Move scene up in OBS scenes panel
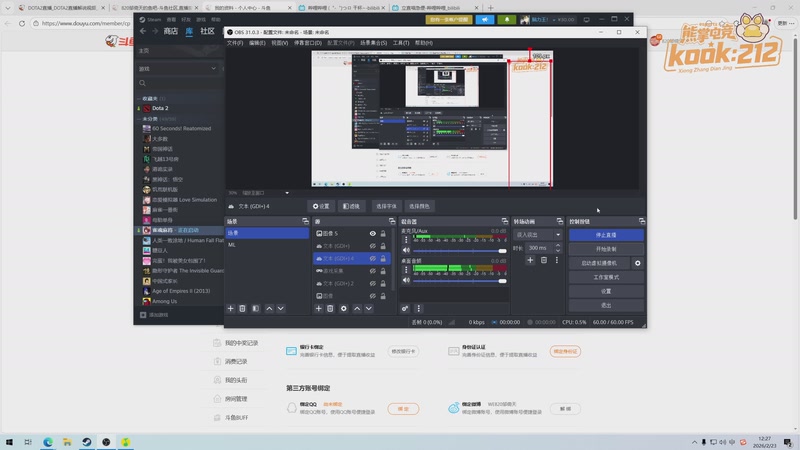Viewport: 800px width, 450px height. (x=269, y=309)
